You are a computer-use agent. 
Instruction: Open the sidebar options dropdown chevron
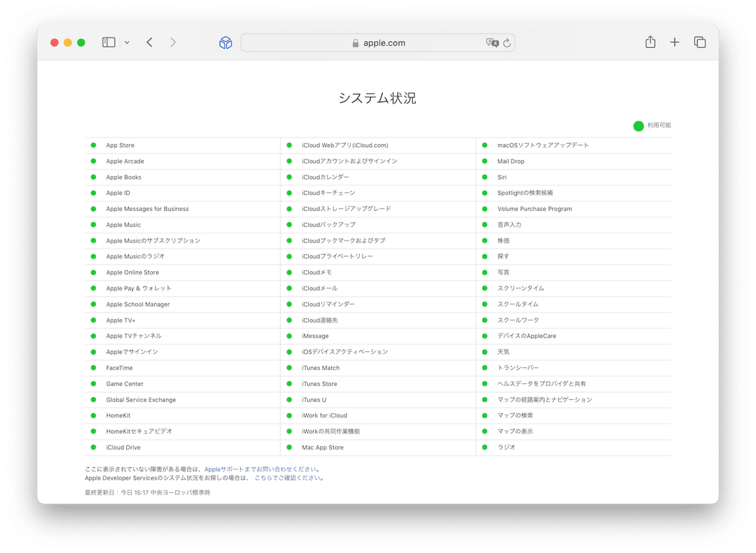point(127,43)
